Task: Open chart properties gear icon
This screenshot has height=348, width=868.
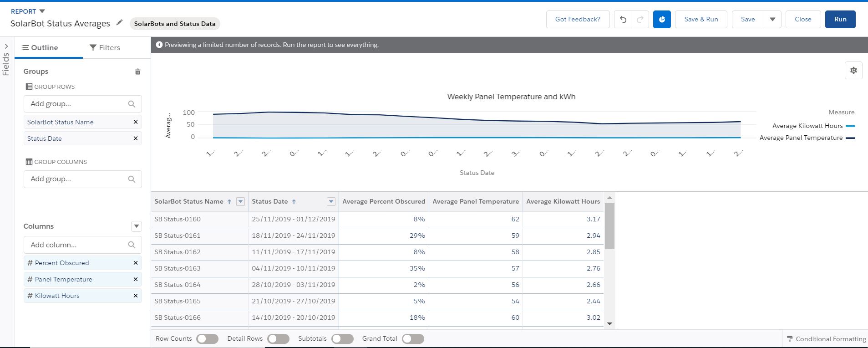Action: coord(853,71)
